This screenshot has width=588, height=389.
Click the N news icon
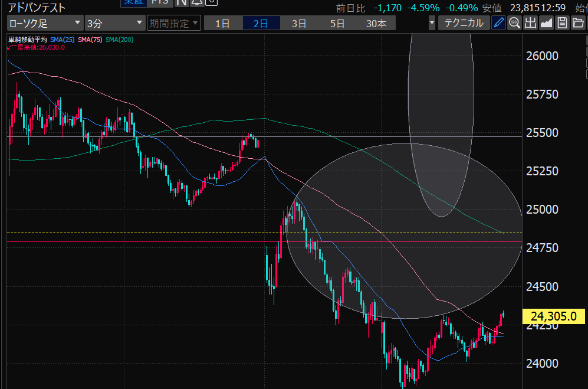point(182,2)
